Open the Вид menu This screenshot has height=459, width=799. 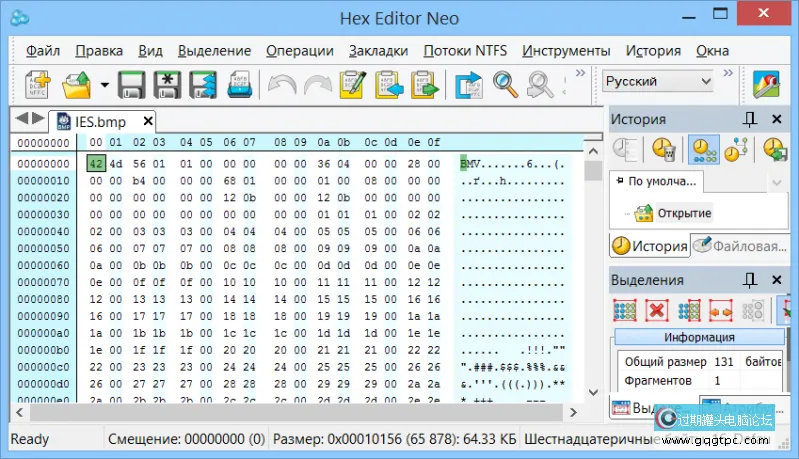coord(150,51)
